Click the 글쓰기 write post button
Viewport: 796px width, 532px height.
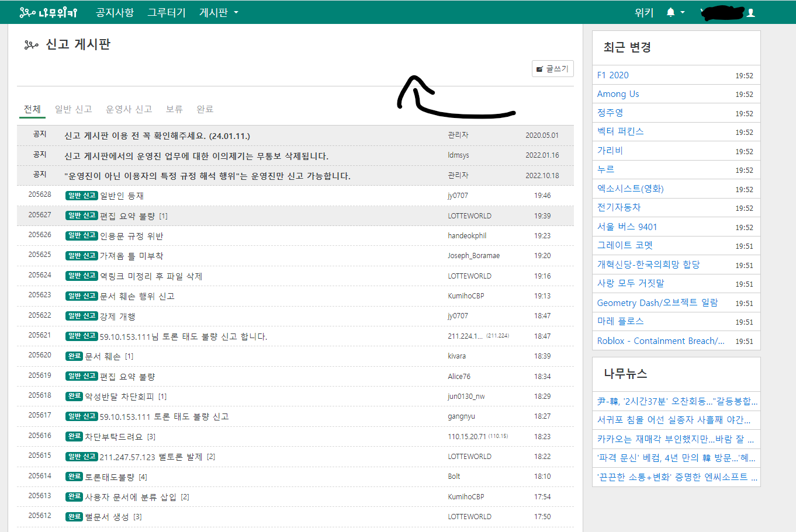click(552, 69)
